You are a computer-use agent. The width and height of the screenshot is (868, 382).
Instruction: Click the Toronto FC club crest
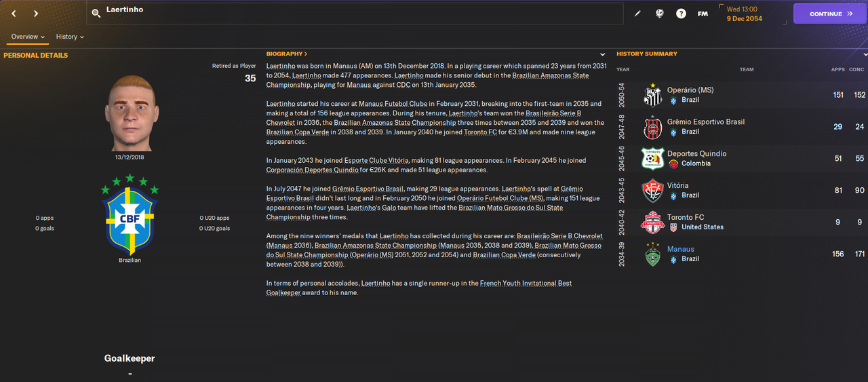coord(652,223)
